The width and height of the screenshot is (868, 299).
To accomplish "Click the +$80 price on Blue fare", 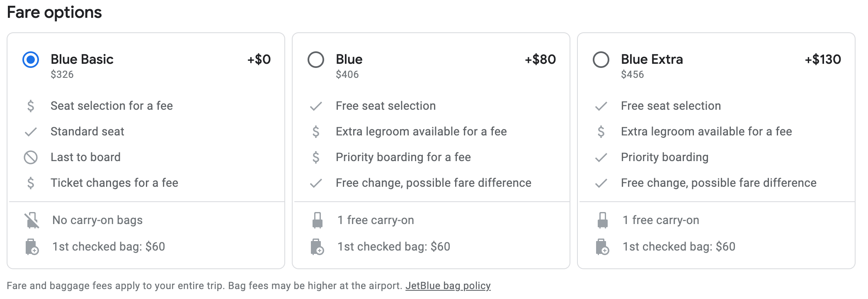I will [x=540, y=59].
